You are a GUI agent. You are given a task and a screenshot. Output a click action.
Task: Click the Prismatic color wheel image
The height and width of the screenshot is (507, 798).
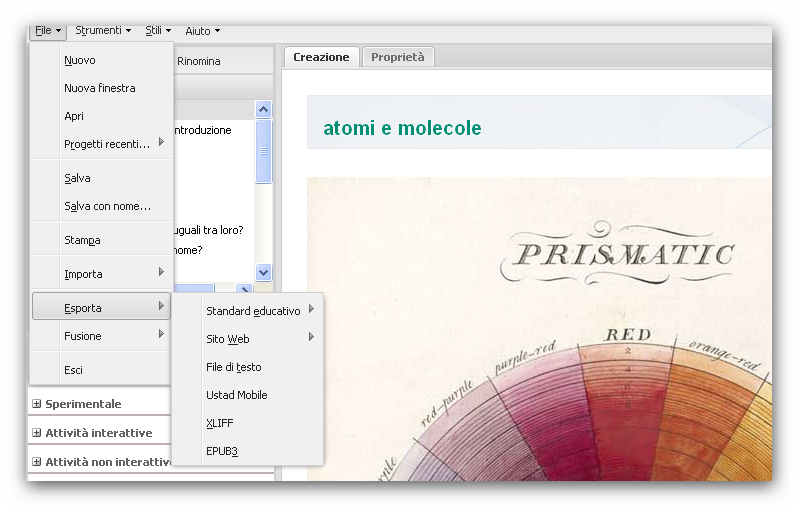point(539,329)
